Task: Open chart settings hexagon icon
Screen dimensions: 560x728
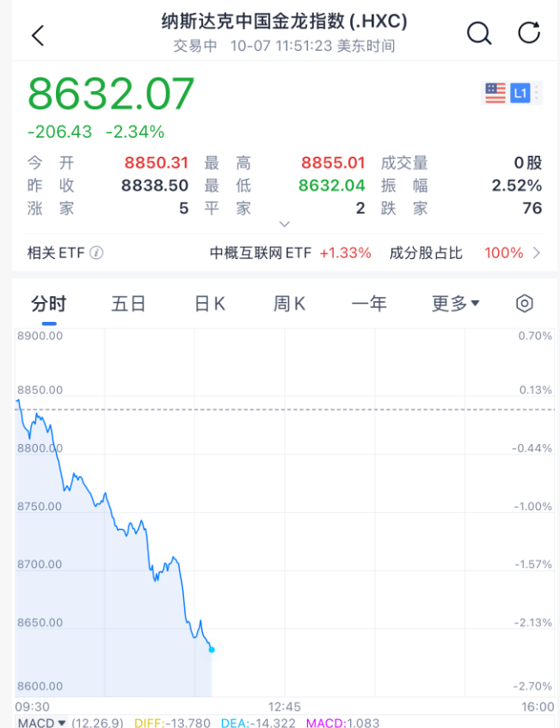Action: (x=525, y=303)
